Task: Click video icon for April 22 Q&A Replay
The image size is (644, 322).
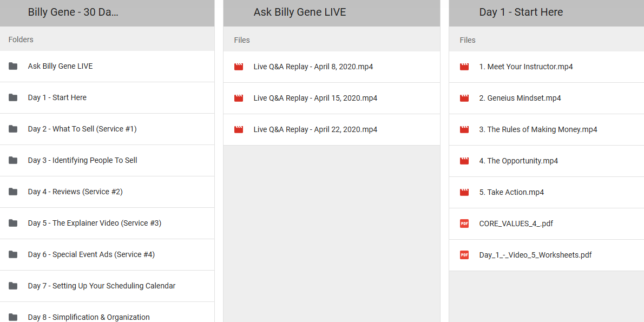Action: click(239, 130)
